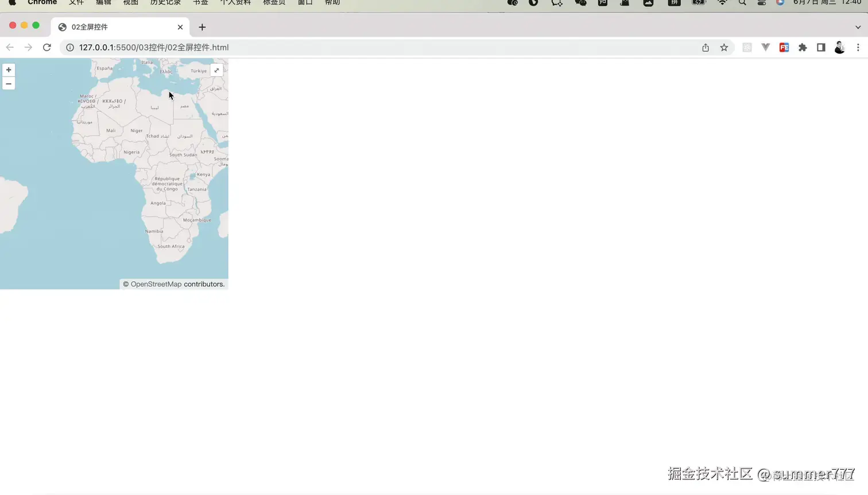Image resolution: width=868 pixels, height=495 pixels.
Task: Click the South Africa label on map
Action: click(x=171, y=247)
